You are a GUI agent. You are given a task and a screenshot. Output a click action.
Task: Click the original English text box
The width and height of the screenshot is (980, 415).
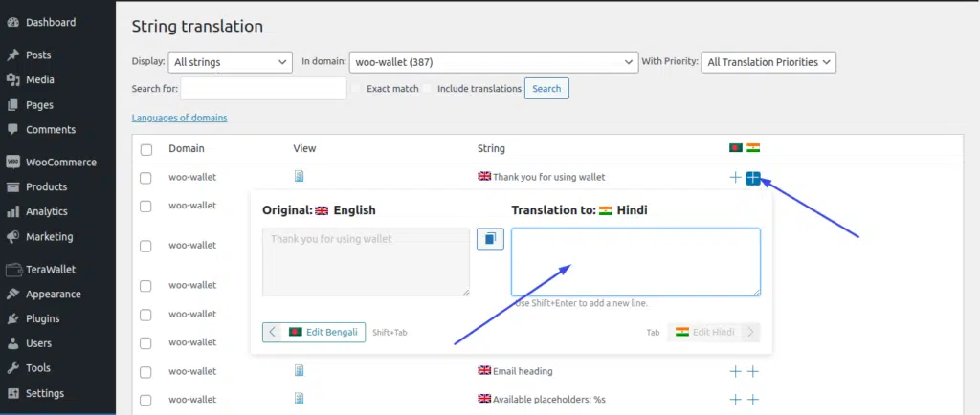pos(366,262)
